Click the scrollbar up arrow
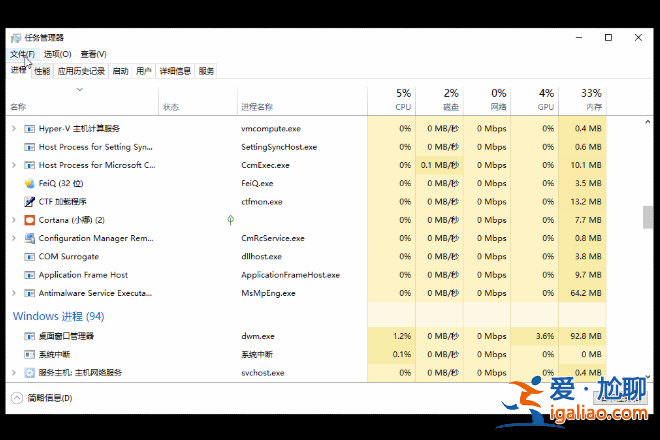The image size is (660, 440). (x=647, y=122)
